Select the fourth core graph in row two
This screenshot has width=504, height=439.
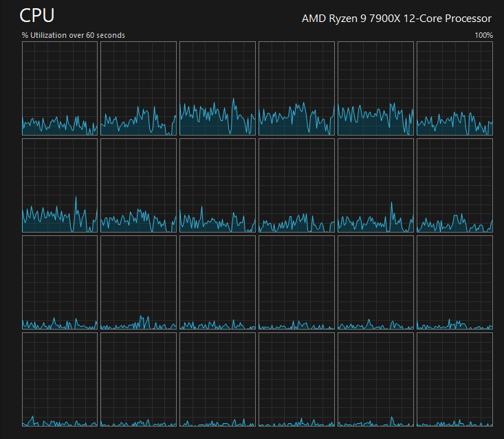pyautogui.click(x=296, y=186)
